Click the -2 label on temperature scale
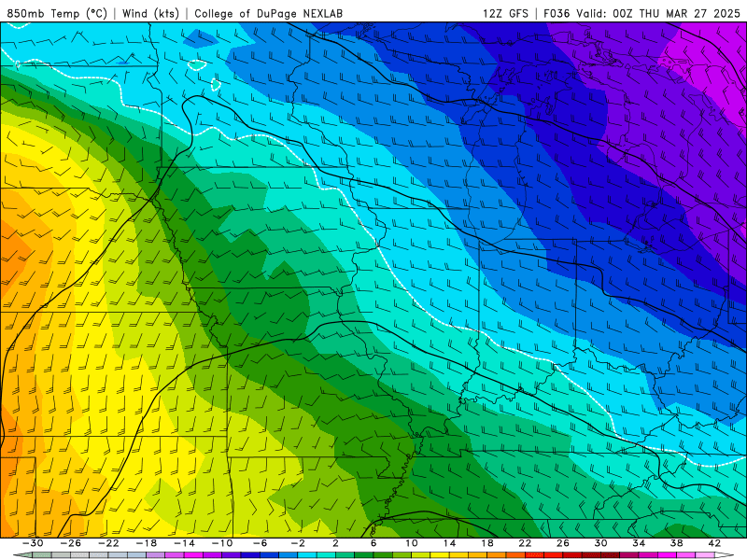This screenshot has width=747, height=560. pos(298,543)
